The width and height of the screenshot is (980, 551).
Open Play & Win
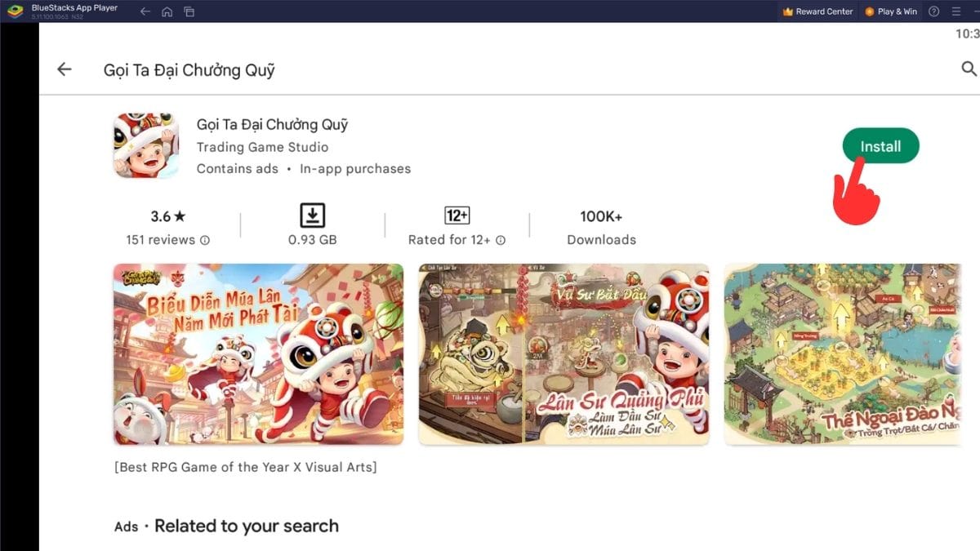click(891, 11)
